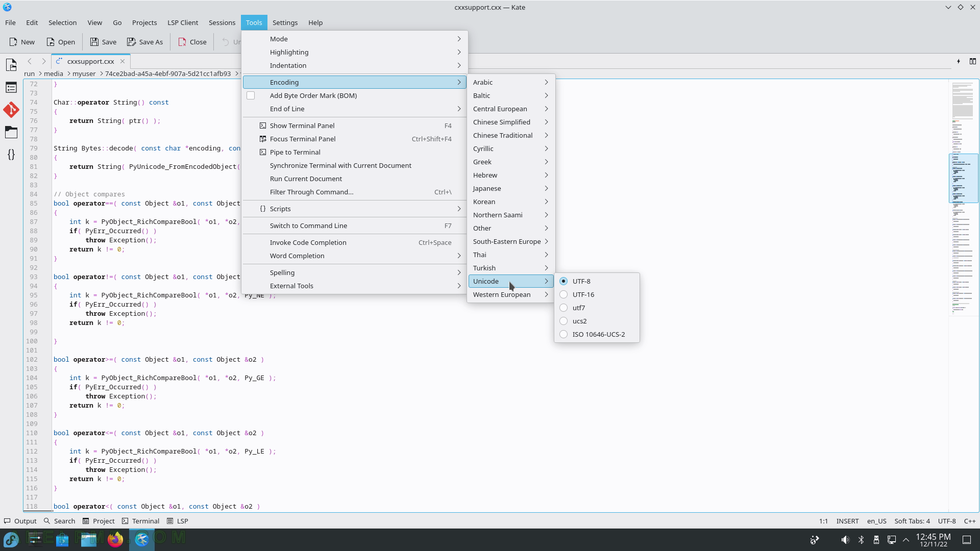
Task: Toggle Add Byte Order Mark checkbox
Action: coord(251,95)
